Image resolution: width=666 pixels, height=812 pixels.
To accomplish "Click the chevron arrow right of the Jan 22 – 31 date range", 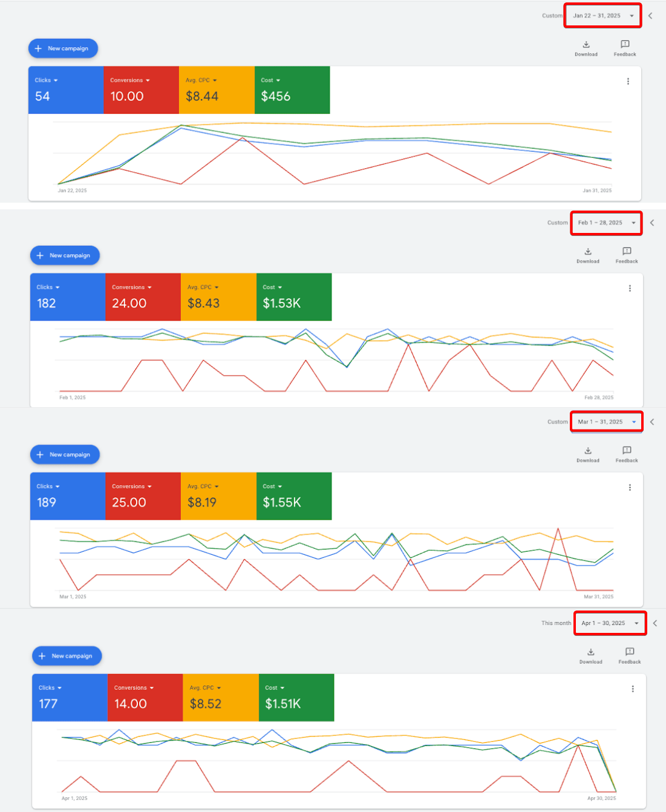I will point(650,16).
